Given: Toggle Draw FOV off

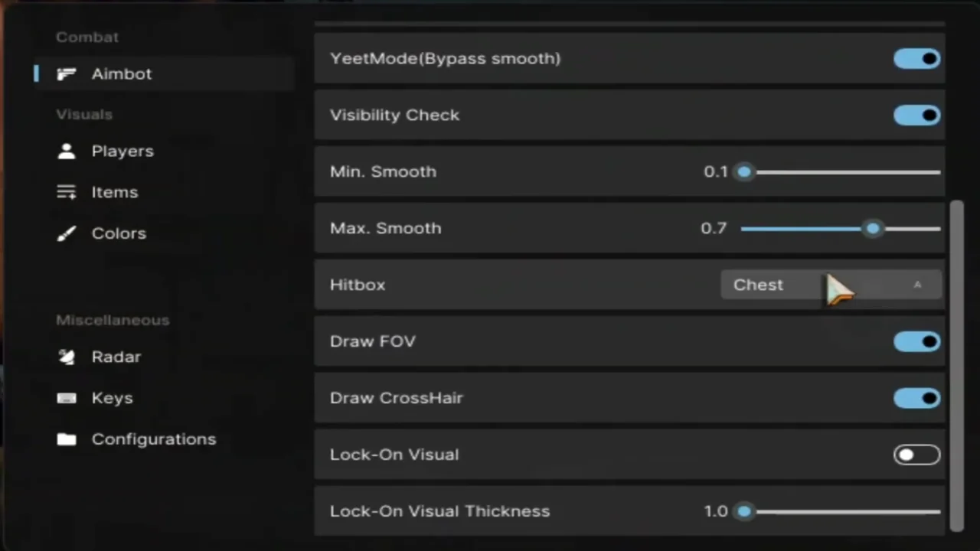Looking at the screenshot, I should pos(916,341).
